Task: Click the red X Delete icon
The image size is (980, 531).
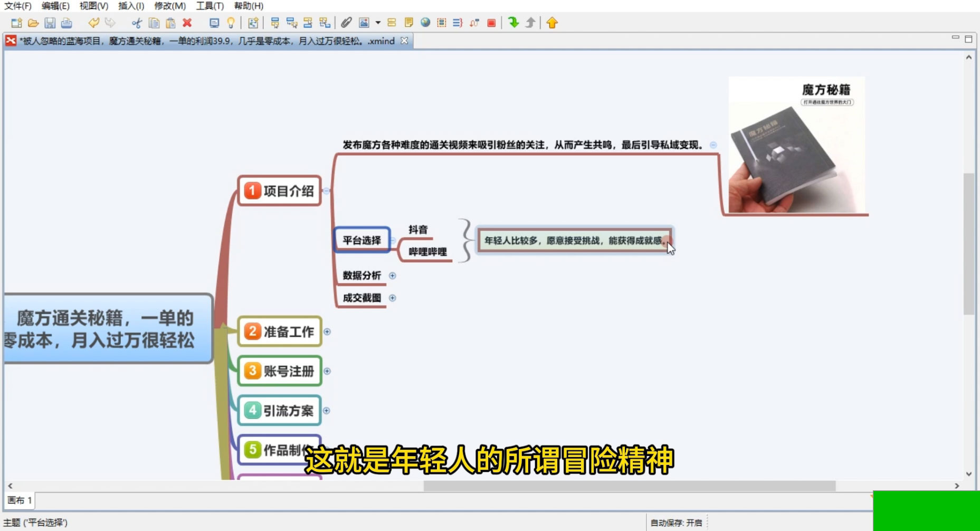Action: (187, 23)
